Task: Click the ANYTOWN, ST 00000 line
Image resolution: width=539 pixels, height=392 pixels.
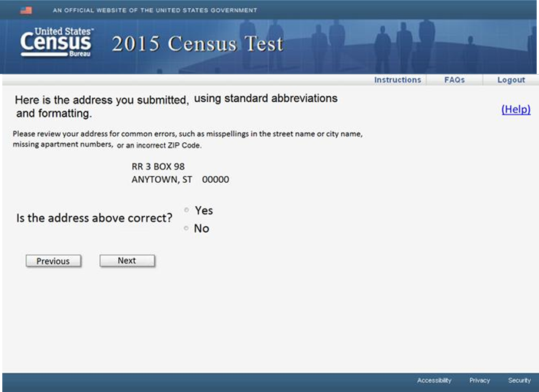Action: click(180, 179)
